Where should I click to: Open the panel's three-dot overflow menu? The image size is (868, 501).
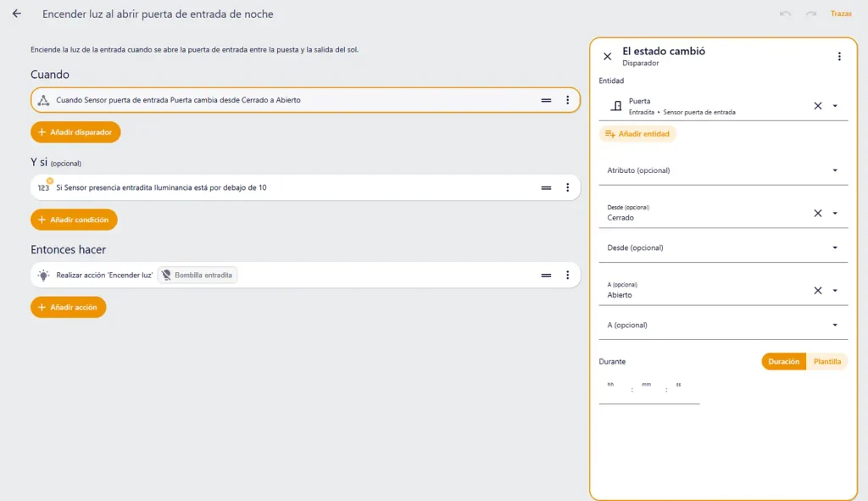839,57
